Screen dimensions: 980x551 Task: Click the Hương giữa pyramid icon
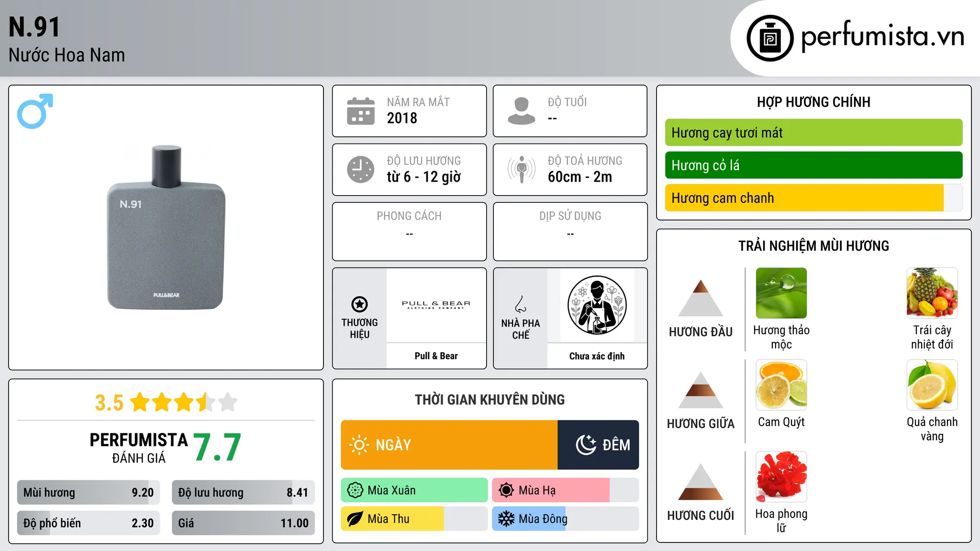point(701,390)
